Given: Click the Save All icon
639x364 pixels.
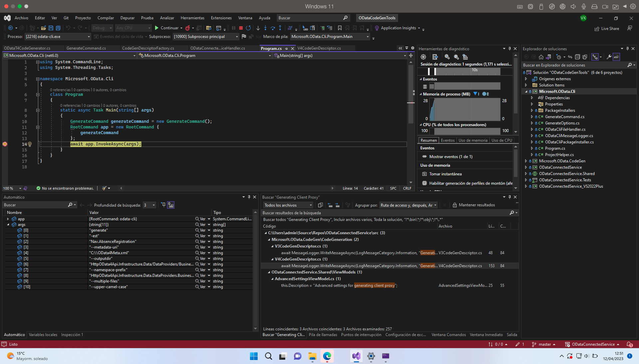Looking at the screenshot, I should point(58,28).
